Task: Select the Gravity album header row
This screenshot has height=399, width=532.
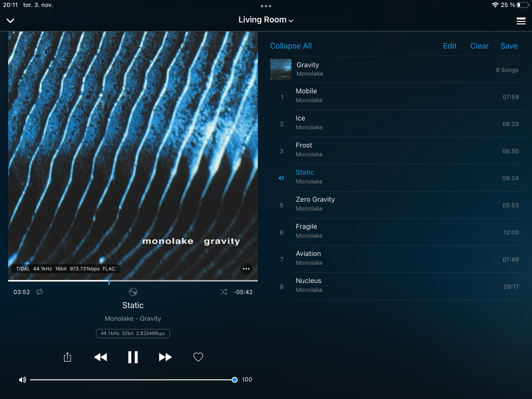Action: tap(397, 69)
